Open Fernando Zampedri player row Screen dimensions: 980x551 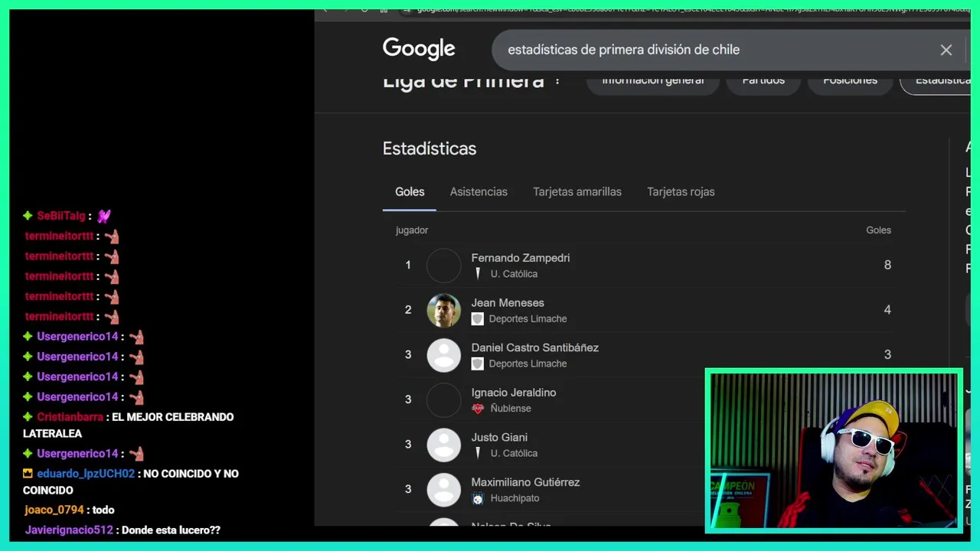[644, 266]
